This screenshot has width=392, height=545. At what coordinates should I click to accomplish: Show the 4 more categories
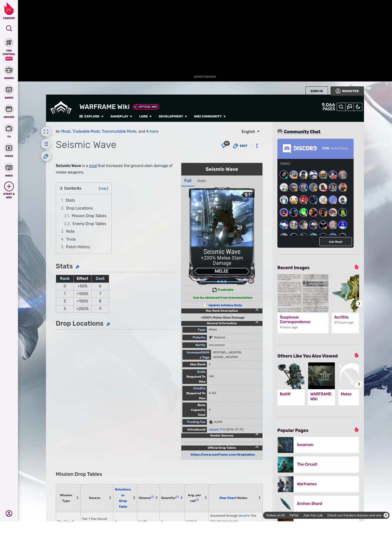tap(152, 131)
